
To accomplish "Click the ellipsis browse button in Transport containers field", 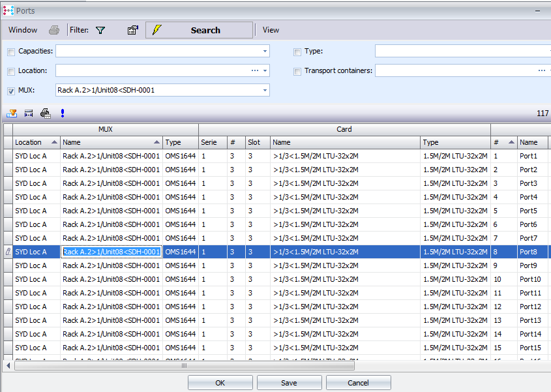I will coord(542,70).
